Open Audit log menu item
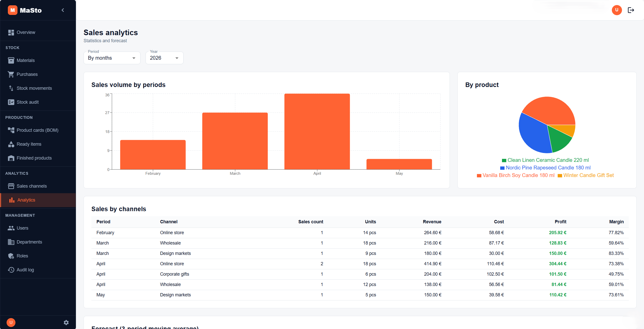 (38, 270)
